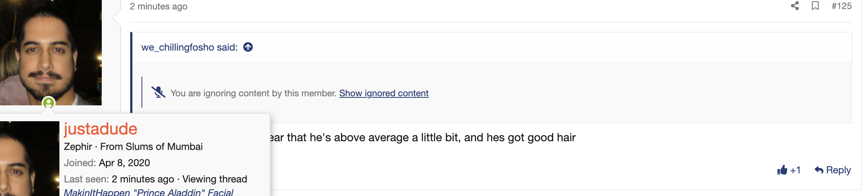
Task: Reply to this post
Action: point(833,170)
